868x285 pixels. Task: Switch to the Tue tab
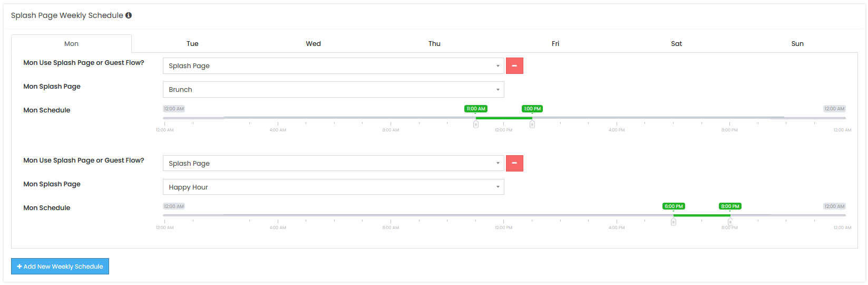coord(192,44)
